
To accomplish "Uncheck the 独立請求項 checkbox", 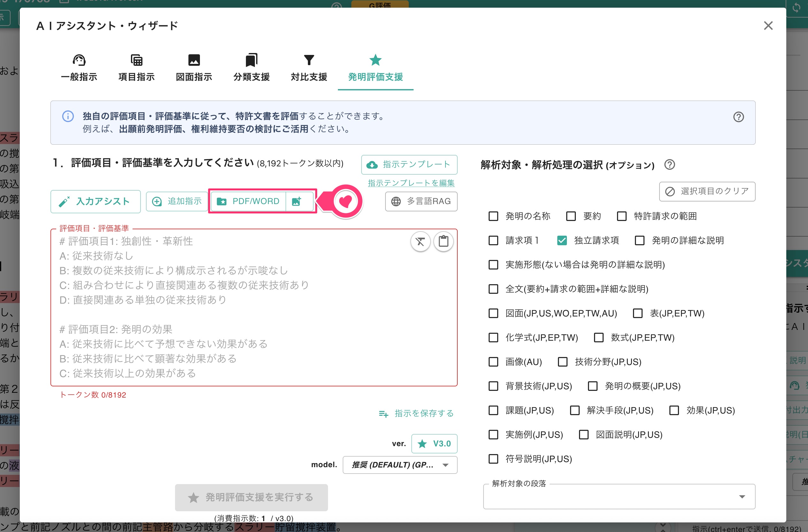I will [x=562, y=240].
